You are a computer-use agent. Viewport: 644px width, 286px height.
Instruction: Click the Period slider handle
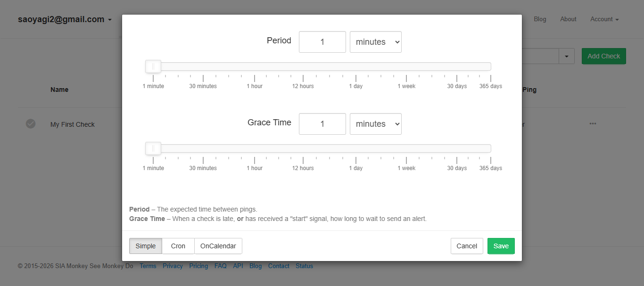(x=153, y=66)
